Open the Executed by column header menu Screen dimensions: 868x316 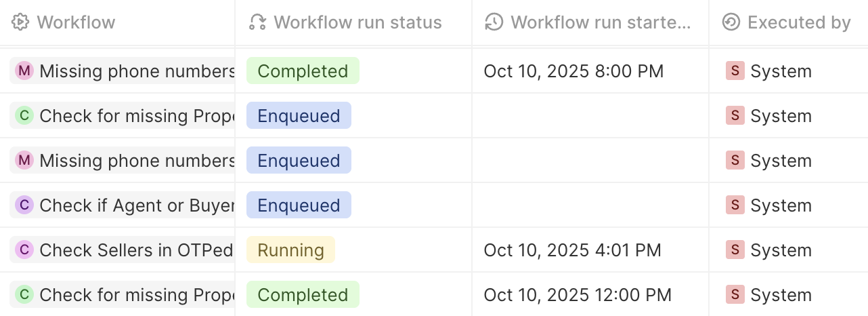(799, 22)
